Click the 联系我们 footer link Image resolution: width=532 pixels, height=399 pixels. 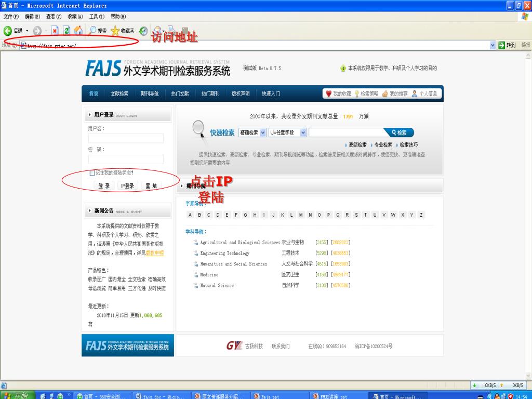pos(281,346)
